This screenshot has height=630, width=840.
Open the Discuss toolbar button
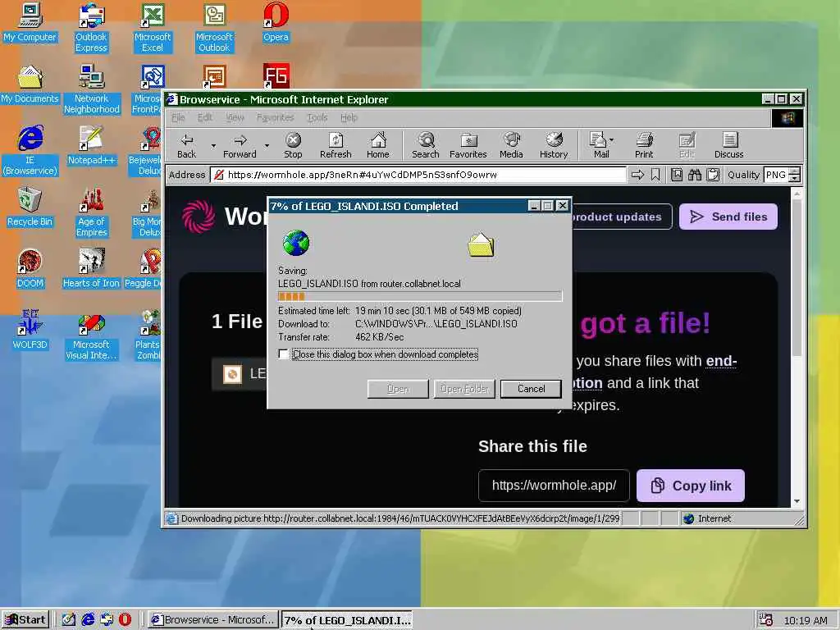click(x=729, y=145)
